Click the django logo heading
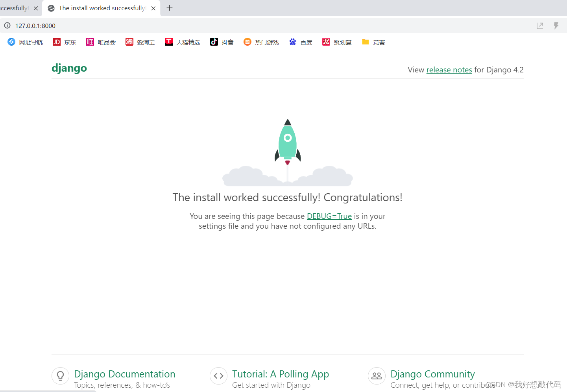Screen dimensions: 567x392 click(69, 68)
